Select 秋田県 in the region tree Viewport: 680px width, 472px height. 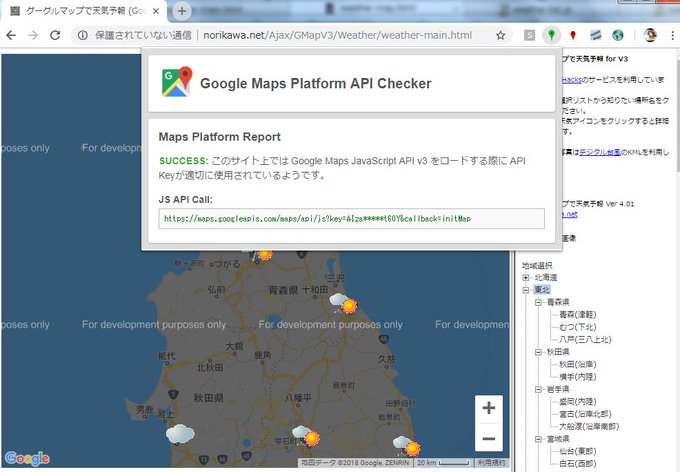[x=558, y=352]
